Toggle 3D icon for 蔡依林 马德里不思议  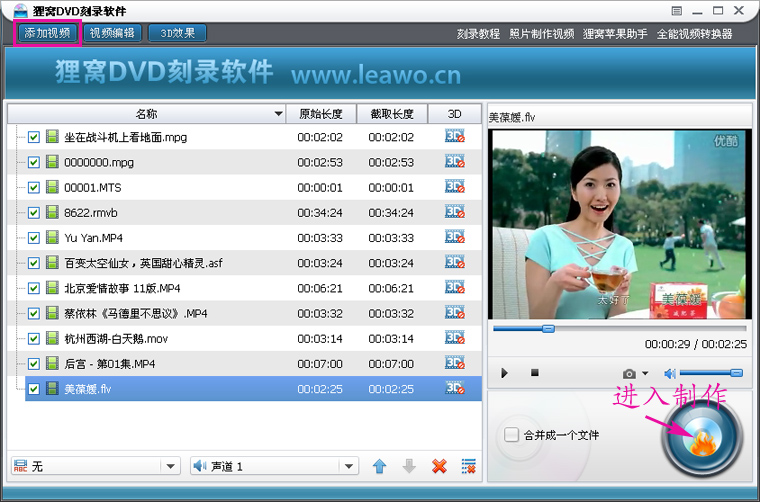(x=455, y=313)
